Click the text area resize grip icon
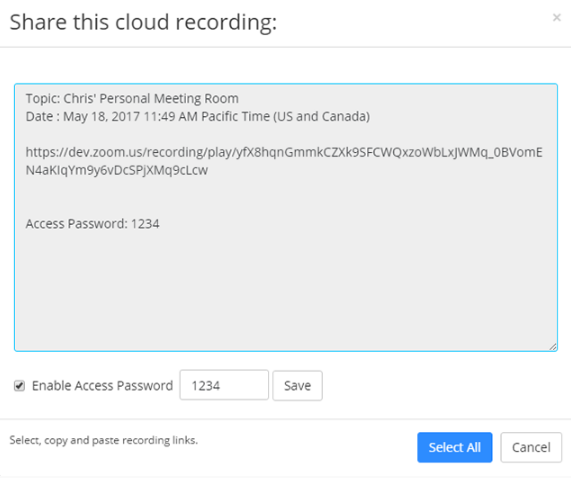Image resolution: width=571 pixels, height=478 pixels. 552,347
